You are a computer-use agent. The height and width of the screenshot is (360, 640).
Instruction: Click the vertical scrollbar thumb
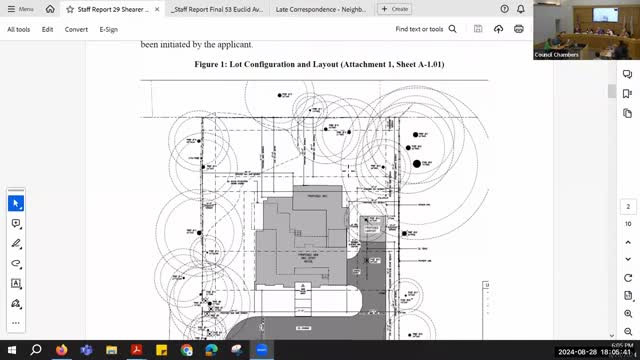[611, 91]
